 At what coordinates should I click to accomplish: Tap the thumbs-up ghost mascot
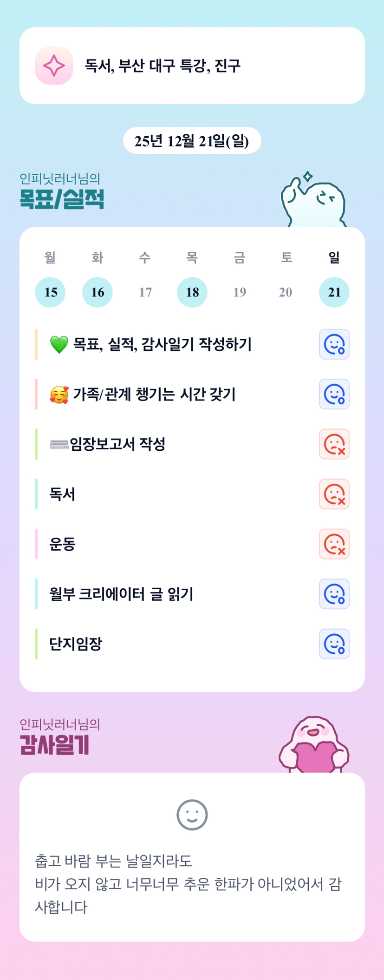click(313, 201)
